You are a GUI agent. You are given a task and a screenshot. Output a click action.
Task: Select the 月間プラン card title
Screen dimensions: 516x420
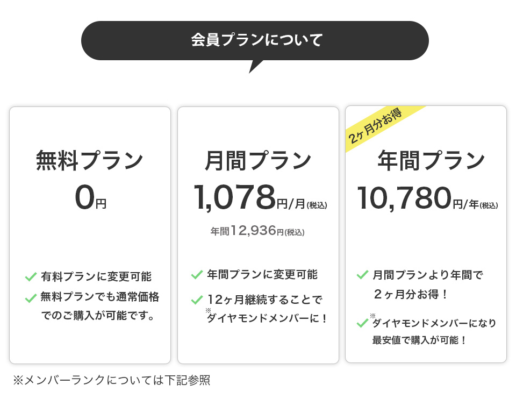(258, 161)
